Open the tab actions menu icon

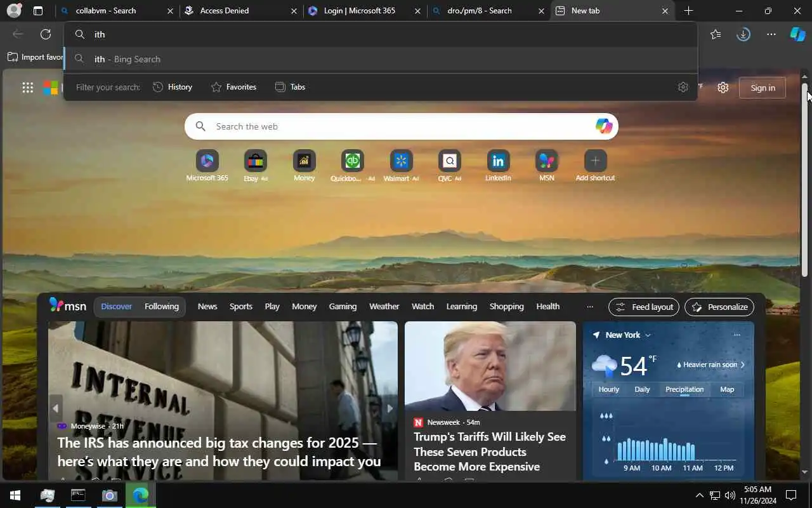pyautogui.click(x=38, y=11)
